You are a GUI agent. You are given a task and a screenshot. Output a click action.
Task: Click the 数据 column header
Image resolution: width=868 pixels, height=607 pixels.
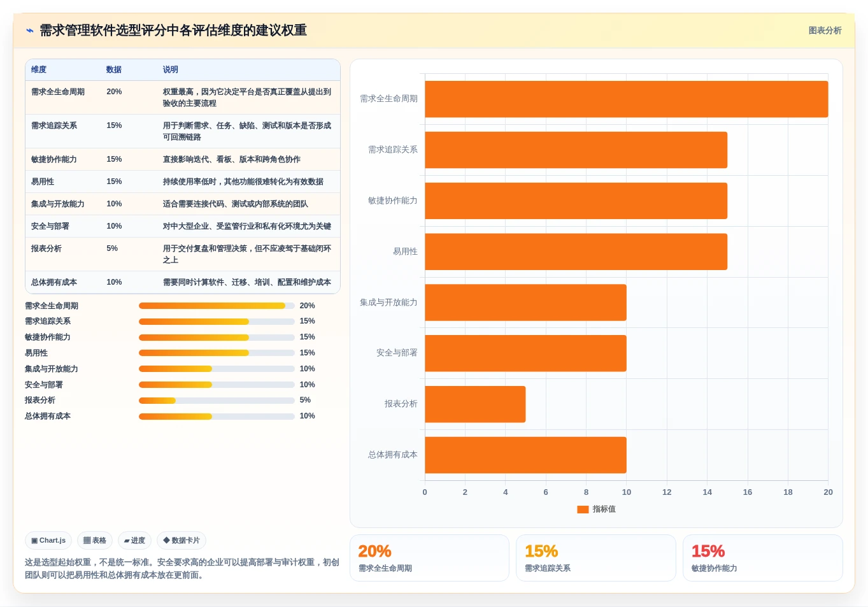point(114,69)
